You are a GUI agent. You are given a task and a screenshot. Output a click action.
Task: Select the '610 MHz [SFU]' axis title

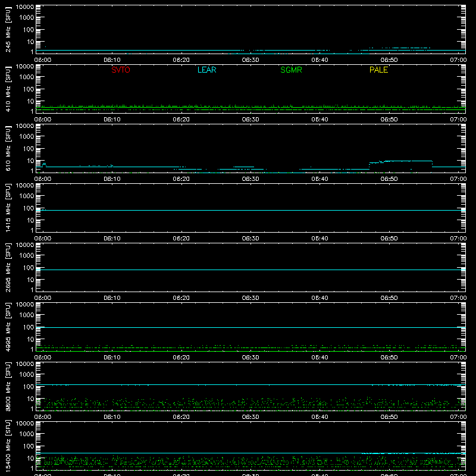(x=8, y=148)
